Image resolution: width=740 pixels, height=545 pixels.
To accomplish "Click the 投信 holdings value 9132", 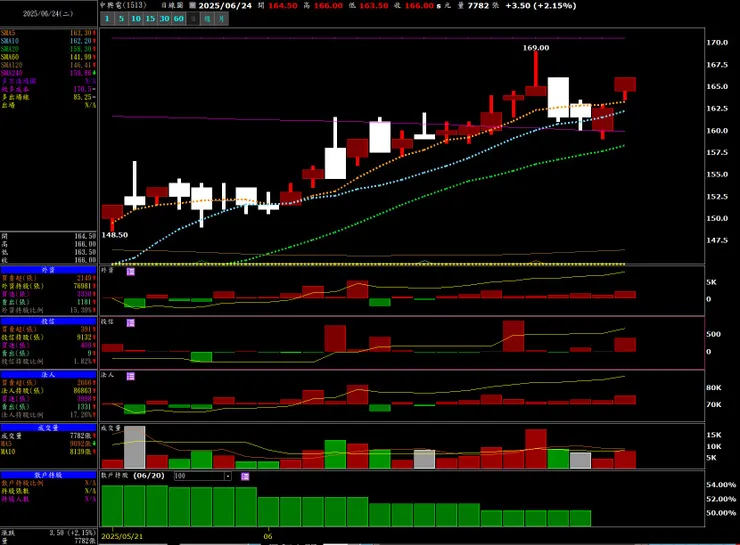I will pyautogui.click(x=84, y=337).
